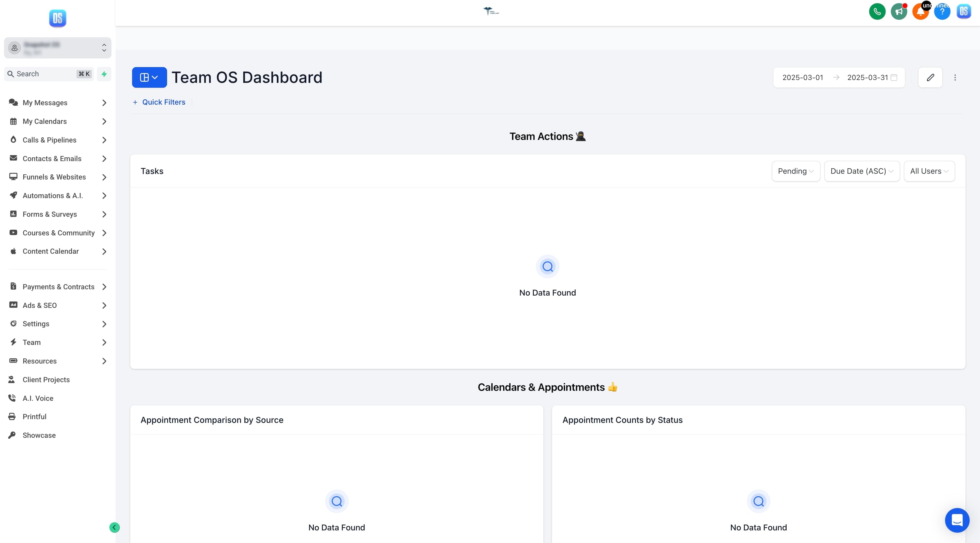Open the orange bell notifications icon
Viewport: 980px width, 543px height.
(x=920, y=11)
